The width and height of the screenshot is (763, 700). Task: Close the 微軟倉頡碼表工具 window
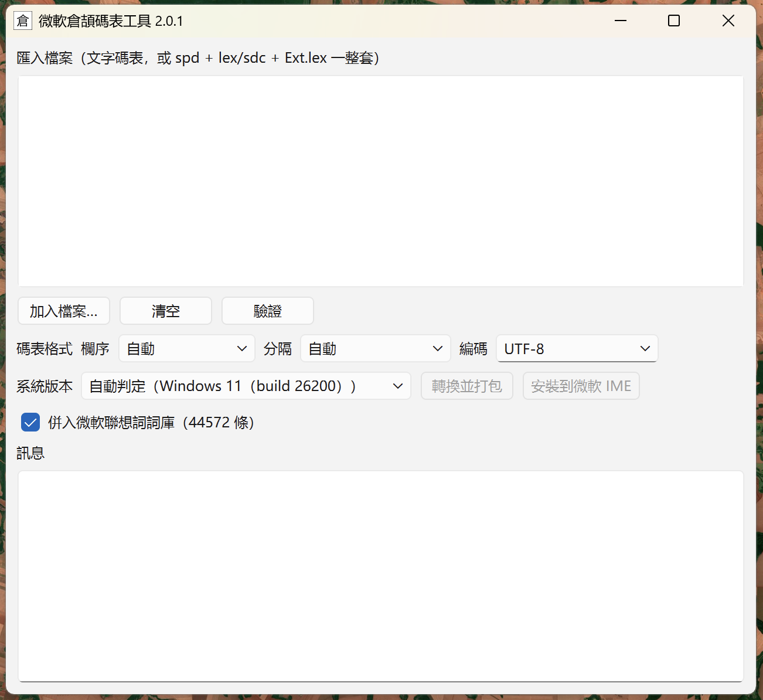[x=728, y=21]
